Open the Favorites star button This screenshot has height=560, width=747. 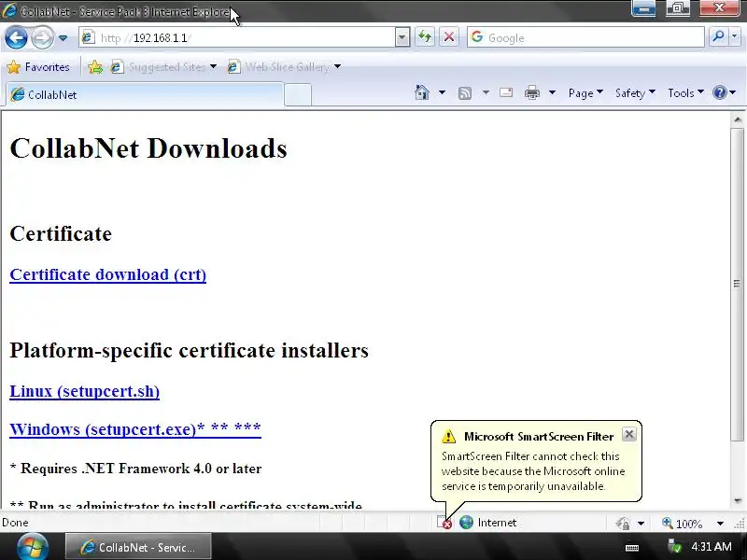[x=38, y=67]
